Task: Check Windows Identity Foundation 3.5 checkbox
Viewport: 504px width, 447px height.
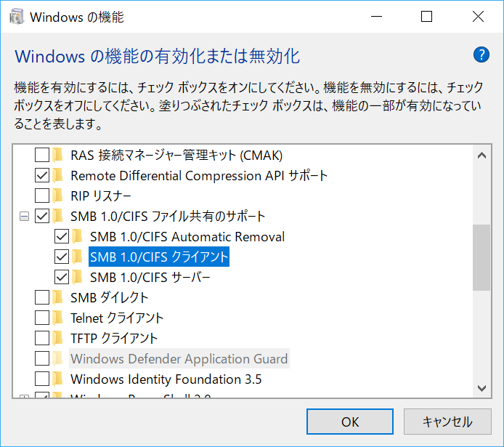Action: click(x=42, y=379)
